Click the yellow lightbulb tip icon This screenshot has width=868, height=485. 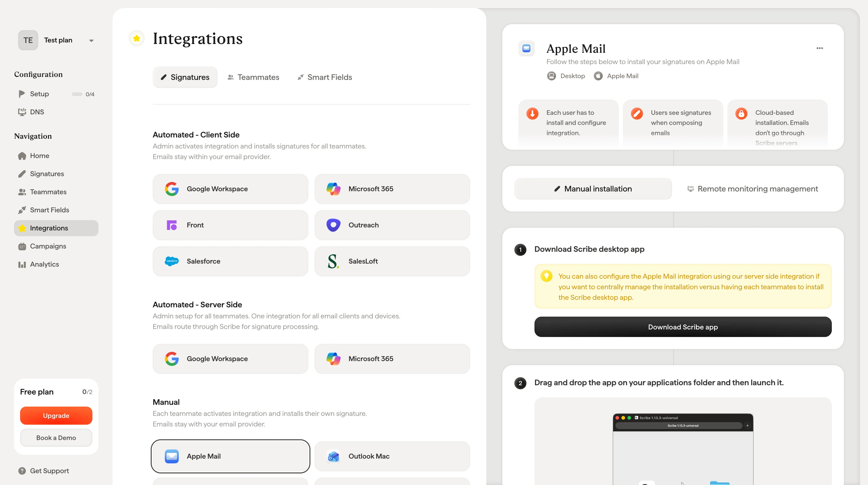tap(547, 276)
